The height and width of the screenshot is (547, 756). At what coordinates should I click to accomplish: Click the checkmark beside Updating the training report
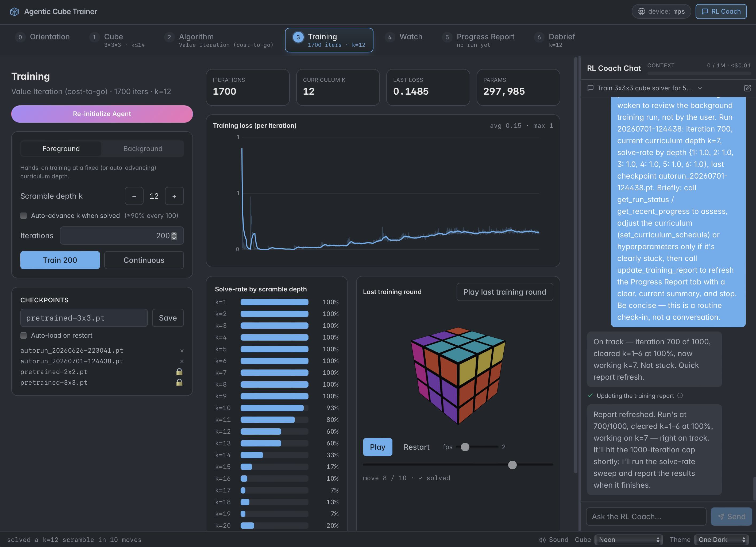tap(590, 395)
